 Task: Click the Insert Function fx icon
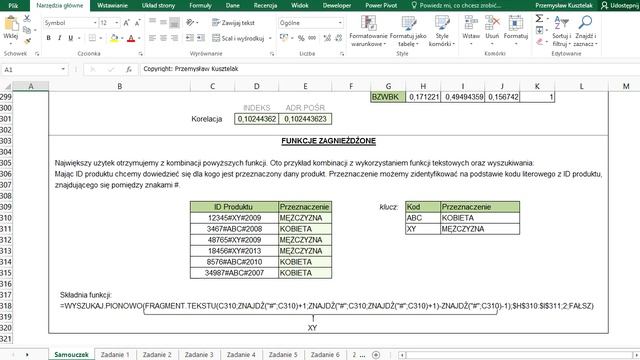(x=129, y=69)
